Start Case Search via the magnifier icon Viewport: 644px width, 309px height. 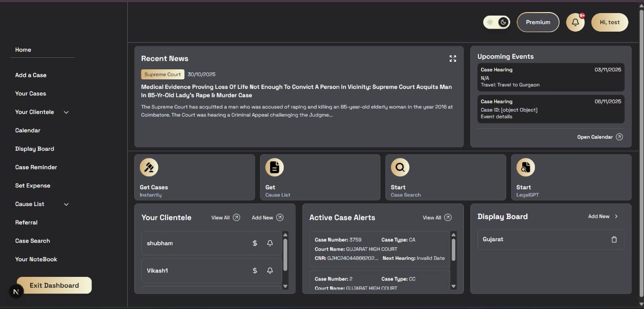coord(399,167)
